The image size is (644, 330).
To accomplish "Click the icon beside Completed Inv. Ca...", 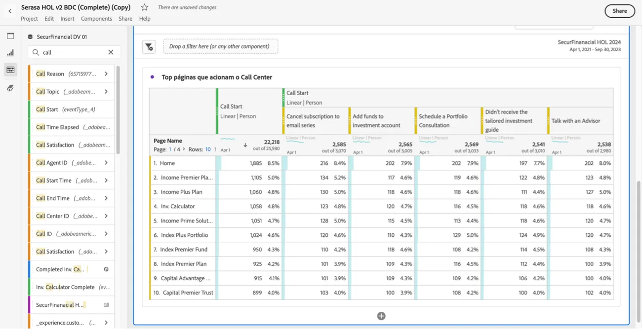I will (106, 270).
